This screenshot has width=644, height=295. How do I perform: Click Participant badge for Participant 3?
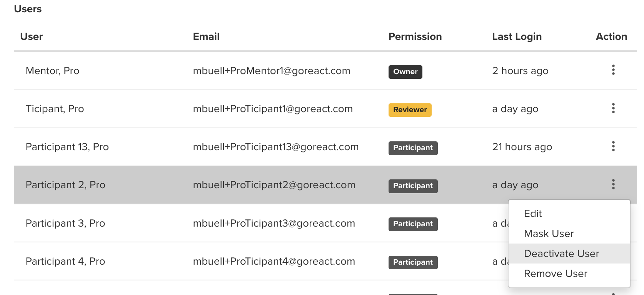click(x=413, y=224)
